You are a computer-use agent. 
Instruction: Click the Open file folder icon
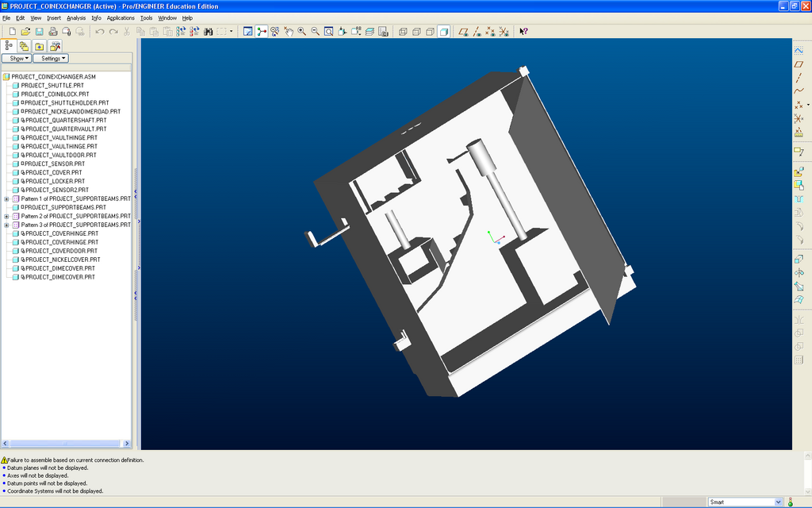[25, 32]
